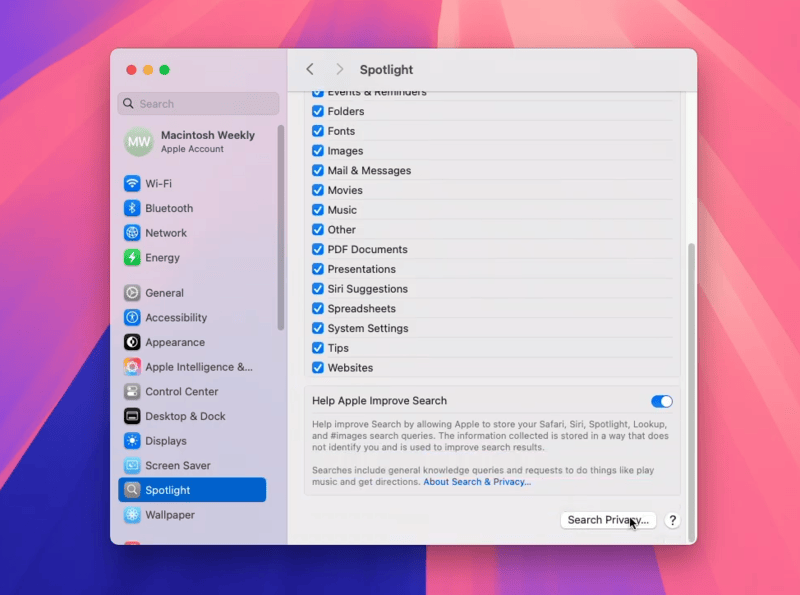This screenshot has height=595, width=800.
Task: Uncheck the Tips checkbox
Action: point(318,348)
